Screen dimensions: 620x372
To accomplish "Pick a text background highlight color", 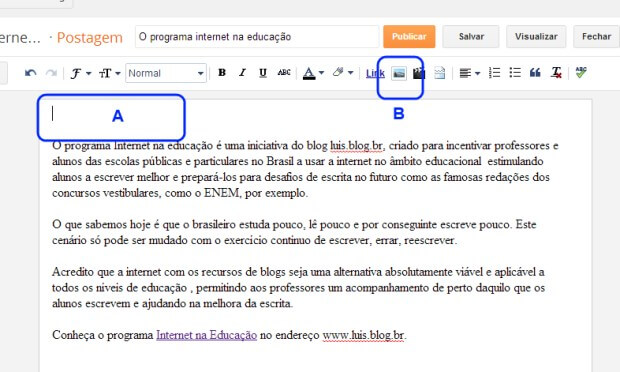I will tap(338, 72).
